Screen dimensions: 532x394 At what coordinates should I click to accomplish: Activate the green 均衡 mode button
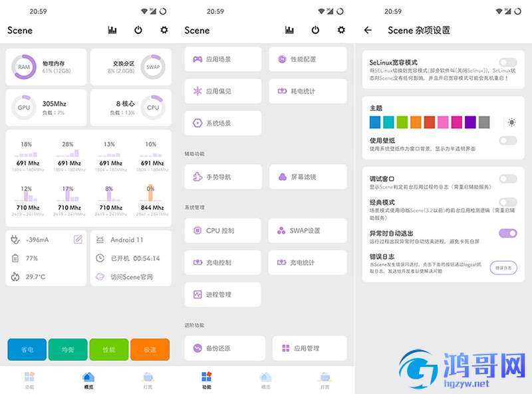tap(68, 349)
